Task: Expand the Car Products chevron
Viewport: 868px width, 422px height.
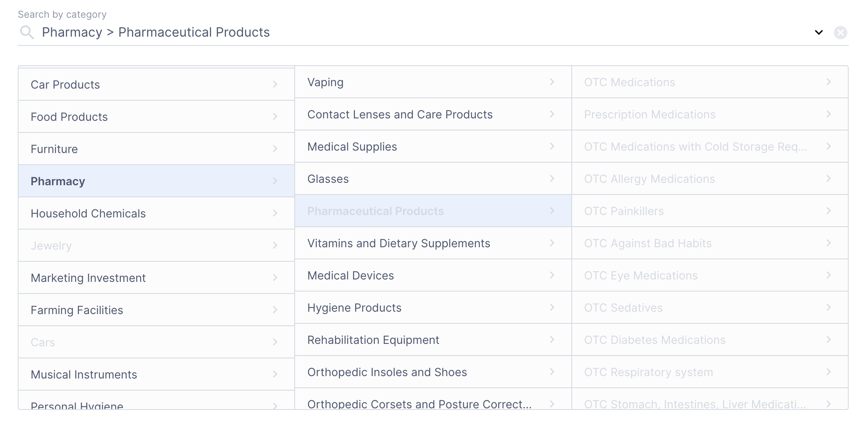Action: (275, 84)
